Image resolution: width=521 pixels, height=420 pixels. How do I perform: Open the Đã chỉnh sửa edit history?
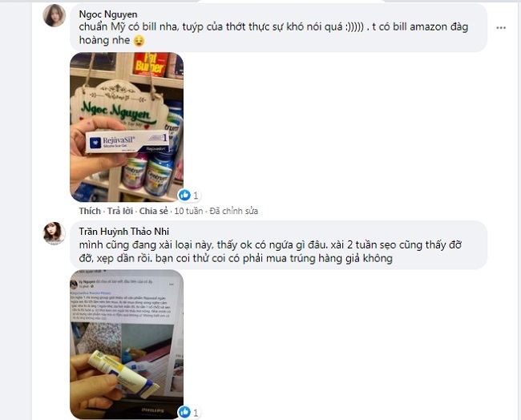pyautogui.click(x=233, y=211)
